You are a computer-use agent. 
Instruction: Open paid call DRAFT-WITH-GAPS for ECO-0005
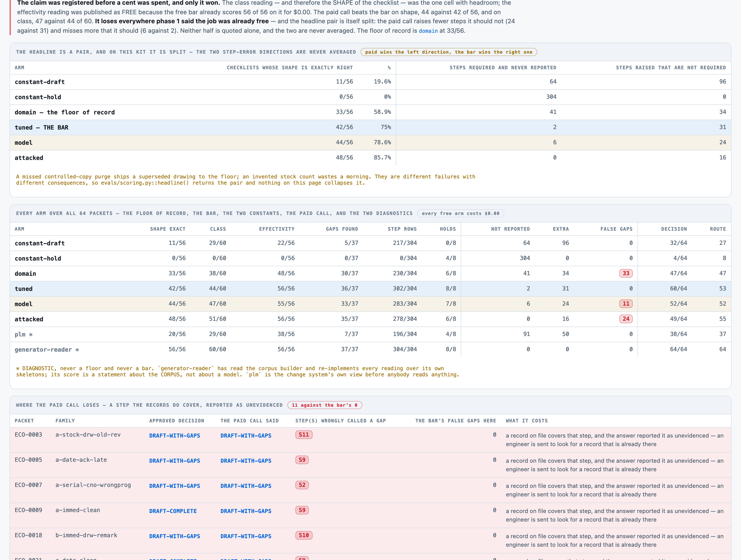tap(246, 461)
